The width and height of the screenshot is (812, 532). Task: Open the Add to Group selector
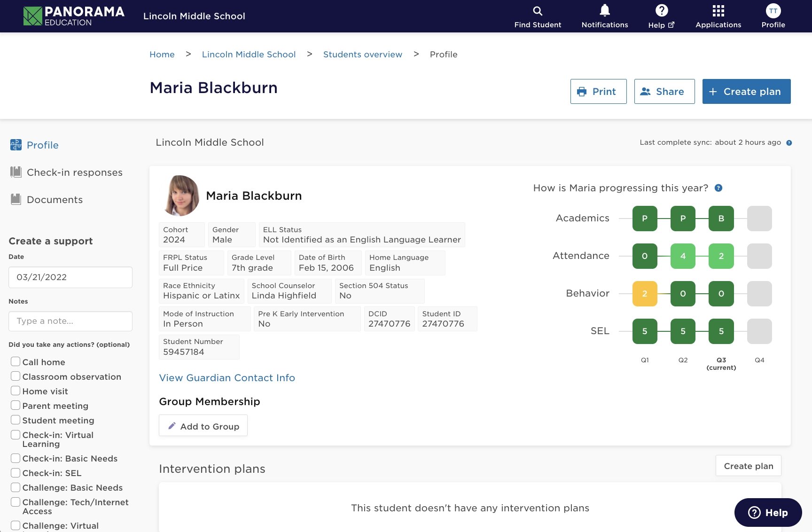tap(203, 426)
